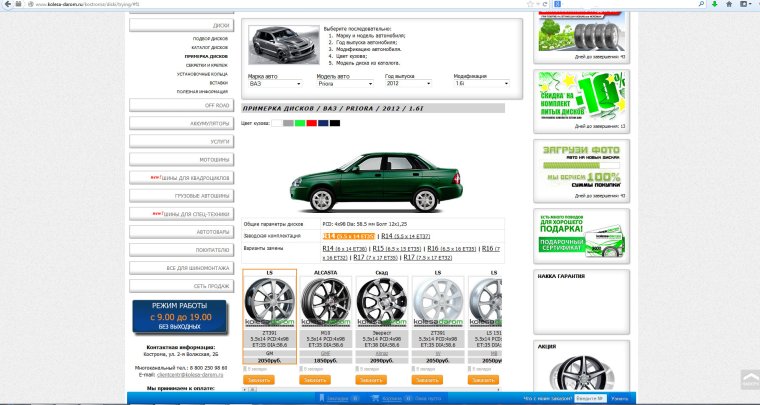Click the R15 (6.5 x 15 ET35) replacement link
Screen dimensions: 760x405
click(x=402, y=247)
